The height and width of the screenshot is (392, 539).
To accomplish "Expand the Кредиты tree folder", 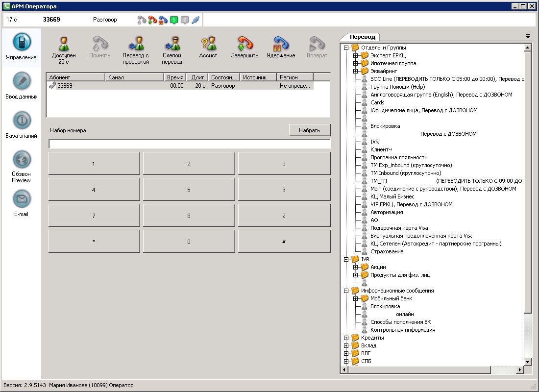I will [x=346, y=338].
